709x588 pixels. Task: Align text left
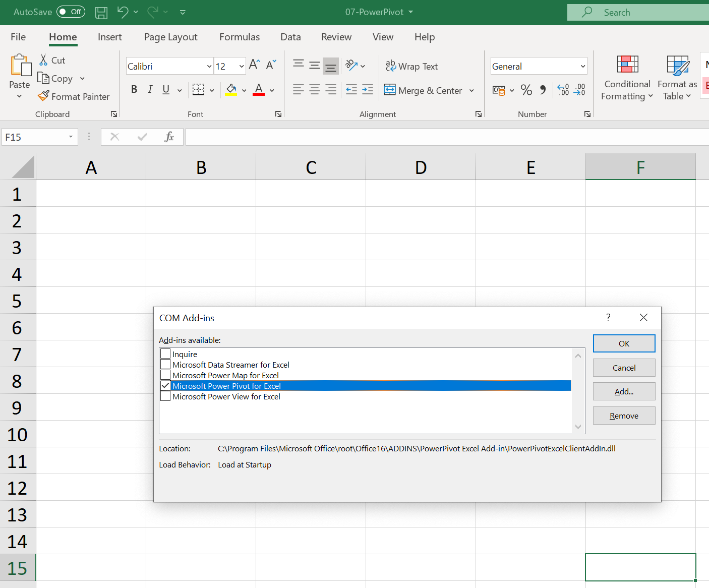pos(299,90)
